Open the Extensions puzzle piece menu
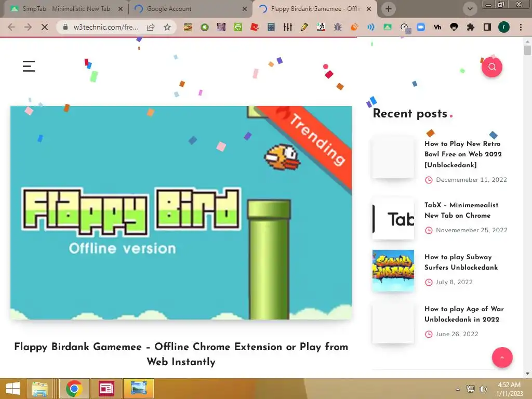Viewport: 532px width, 399px height. 471,27
